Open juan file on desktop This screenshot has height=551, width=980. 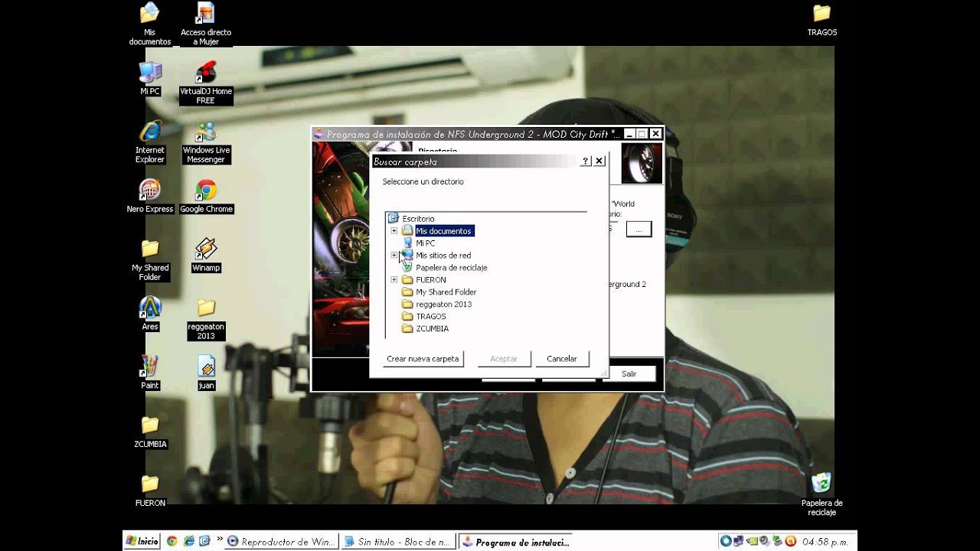tap(206, 373)
